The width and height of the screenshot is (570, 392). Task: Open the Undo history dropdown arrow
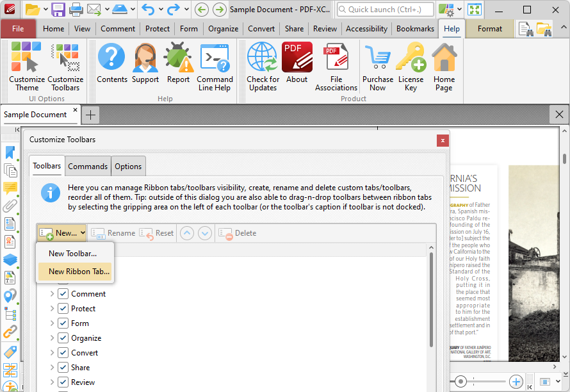coord(161,10)
